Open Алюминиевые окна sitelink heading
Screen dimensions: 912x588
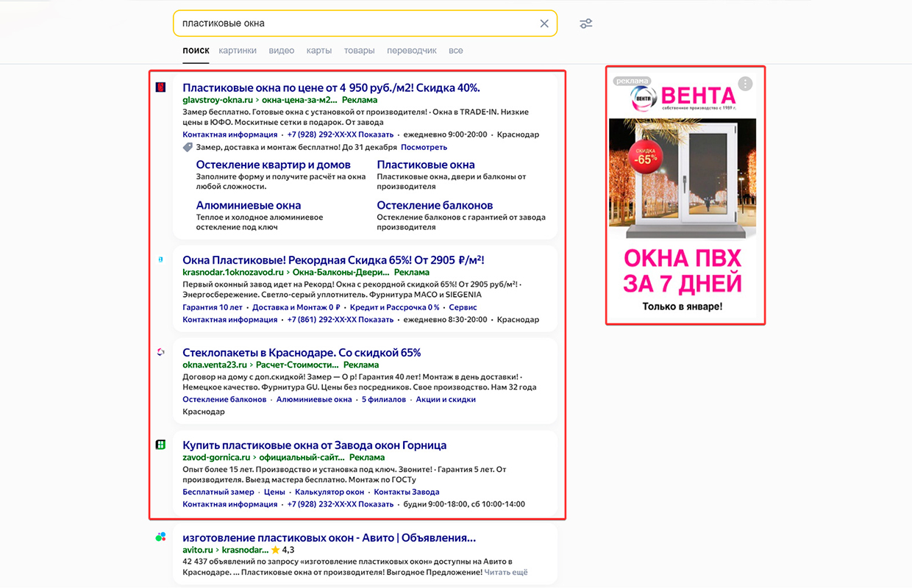(249, 205)
